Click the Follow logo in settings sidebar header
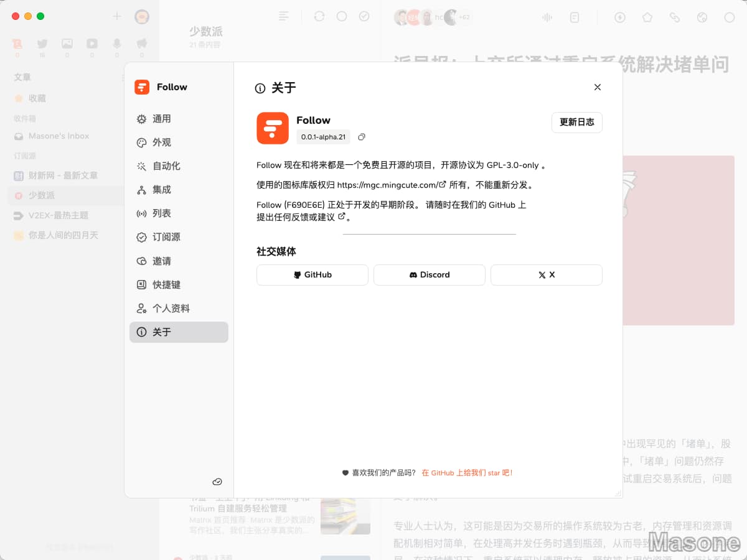The width and height of the screenshot is (747, 560). tap(142, 87)
